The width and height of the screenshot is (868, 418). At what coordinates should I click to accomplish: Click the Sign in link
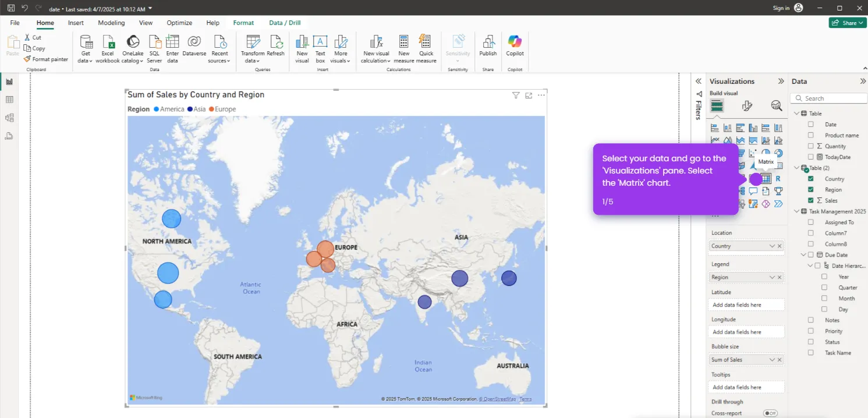781,8
